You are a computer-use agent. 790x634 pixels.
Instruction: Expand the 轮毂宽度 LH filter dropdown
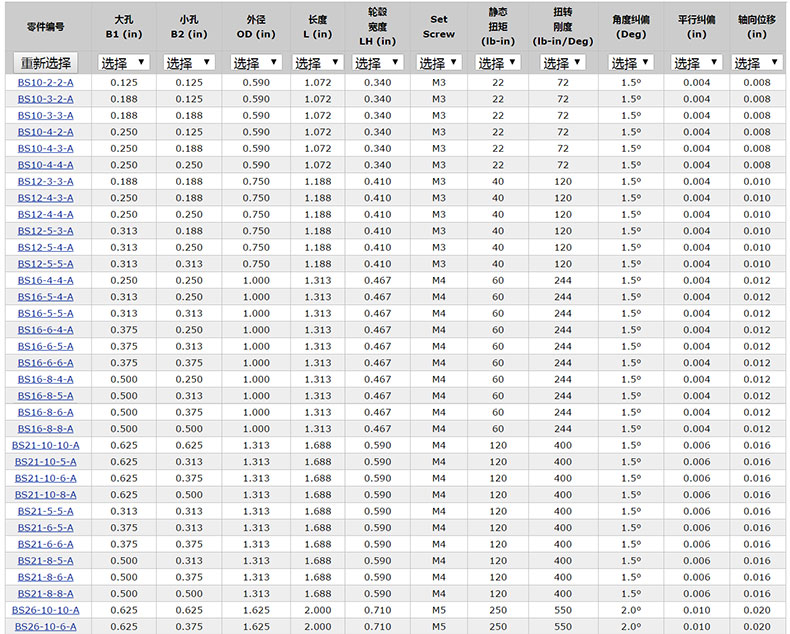pos(377,63)
